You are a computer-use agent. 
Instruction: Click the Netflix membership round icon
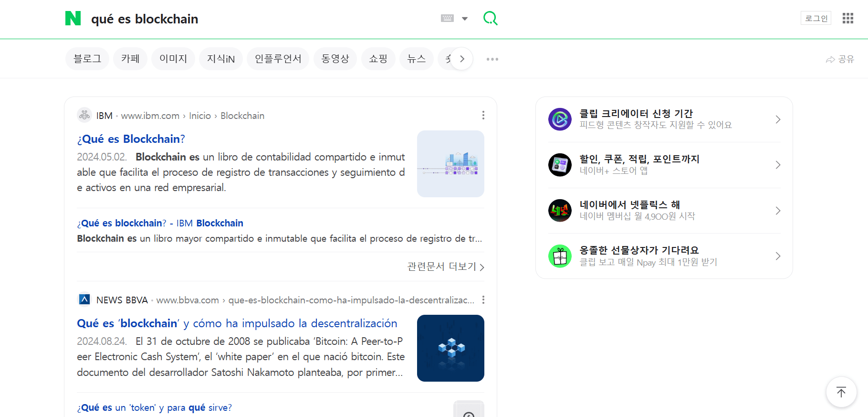[x=560, y=211]
